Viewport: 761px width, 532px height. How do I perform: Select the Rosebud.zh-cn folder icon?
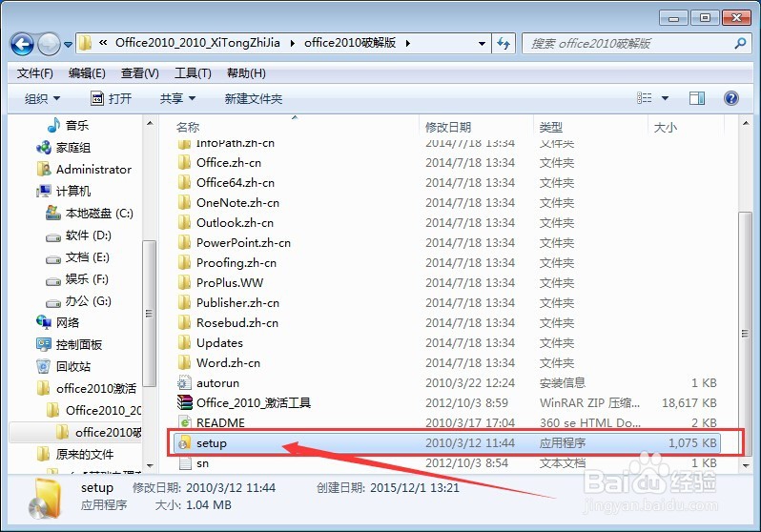pyautogui.click(x=184, y=322)
